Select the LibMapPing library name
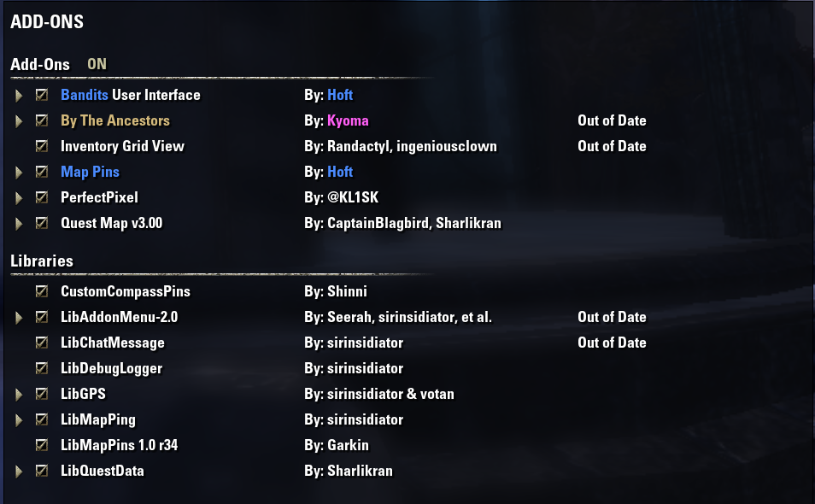Screen dimensions: 815x504 pos(97,419)
